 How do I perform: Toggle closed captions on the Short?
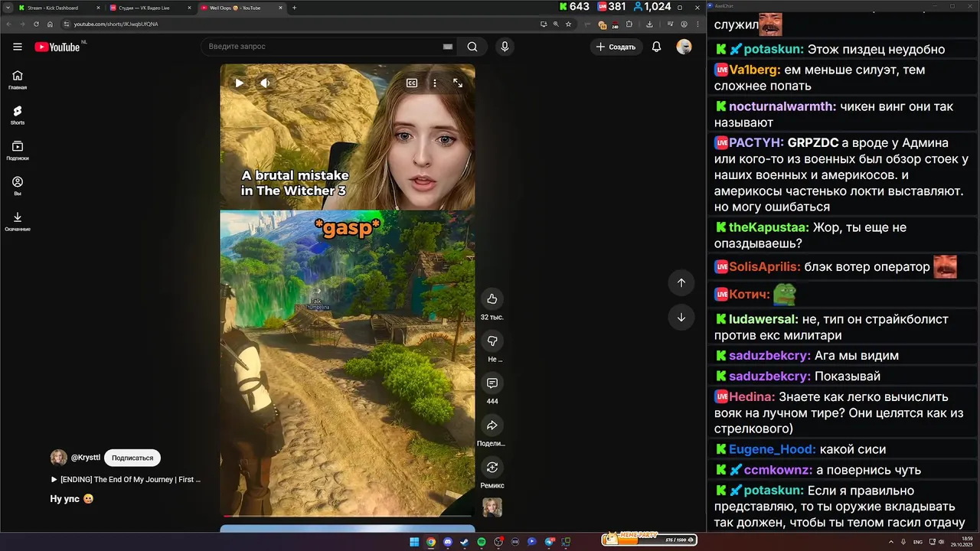tap(412, 83)
